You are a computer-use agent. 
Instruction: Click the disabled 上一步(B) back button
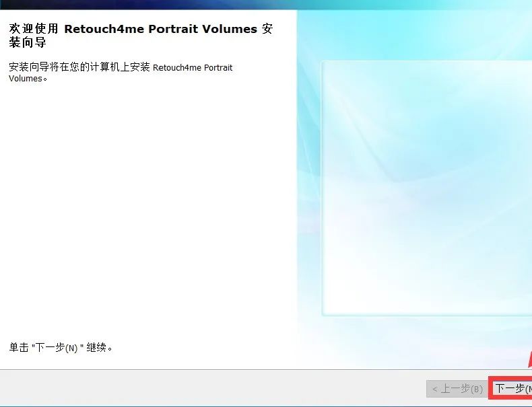pyautogui.click(x=457, y=389)
